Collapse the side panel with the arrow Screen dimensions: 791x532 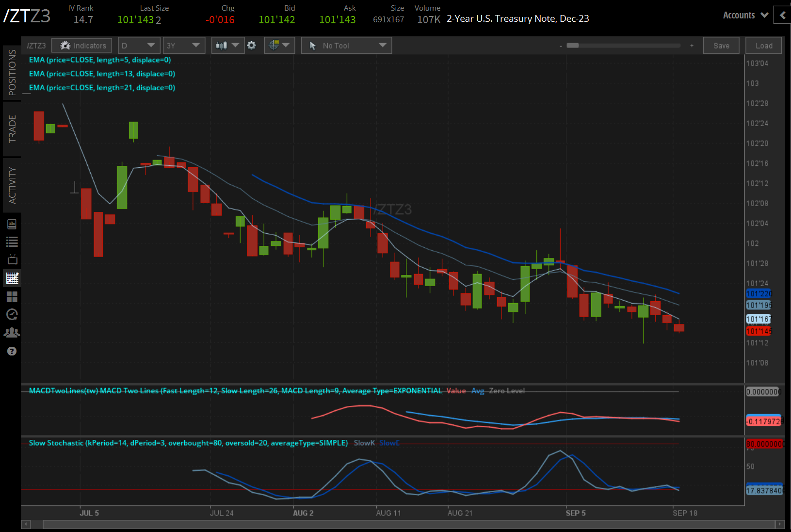(x=782, y=15)
